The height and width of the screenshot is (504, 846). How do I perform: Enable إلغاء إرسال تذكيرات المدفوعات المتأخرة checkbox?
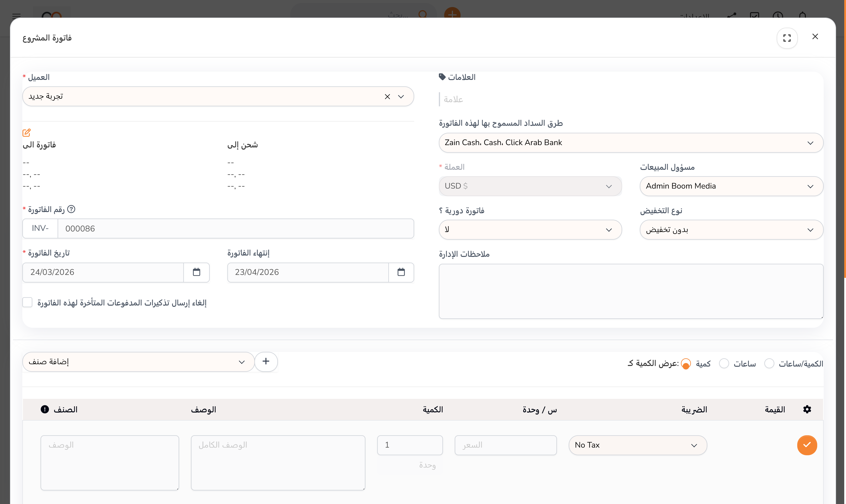pyautogui.click(x=27, y=302)
